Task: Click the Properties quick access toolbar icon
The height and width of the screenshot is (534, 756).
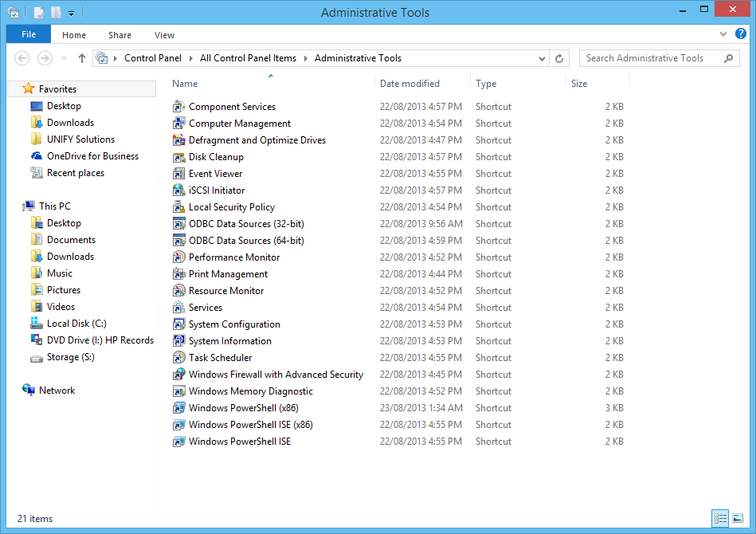Action: [39, 13]
